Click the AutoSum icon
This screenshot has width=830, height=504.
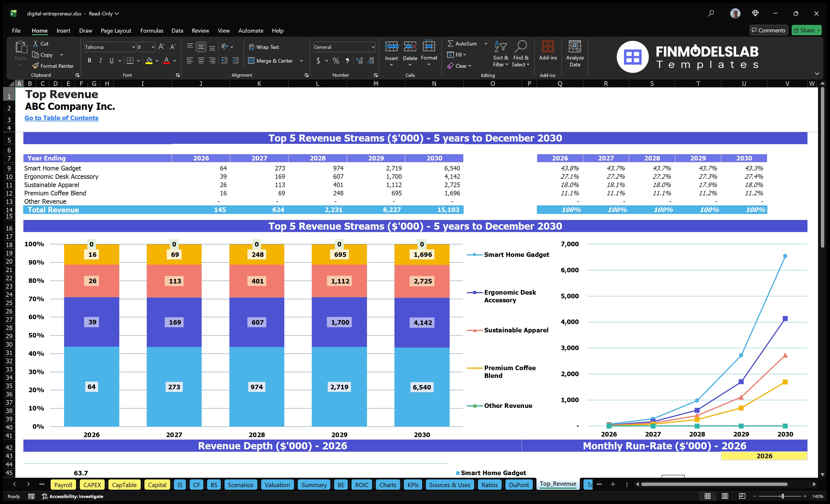(451, 43)
